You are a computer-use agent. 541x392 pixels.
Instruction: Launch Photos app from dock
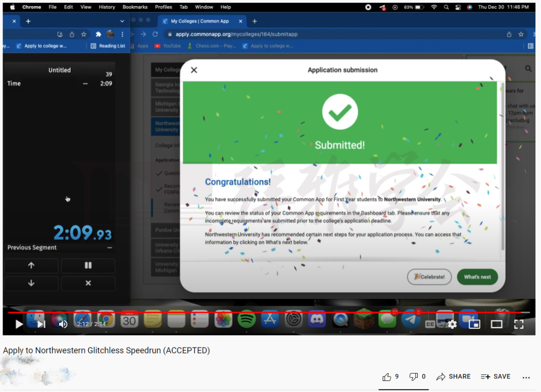coord(223,319)
